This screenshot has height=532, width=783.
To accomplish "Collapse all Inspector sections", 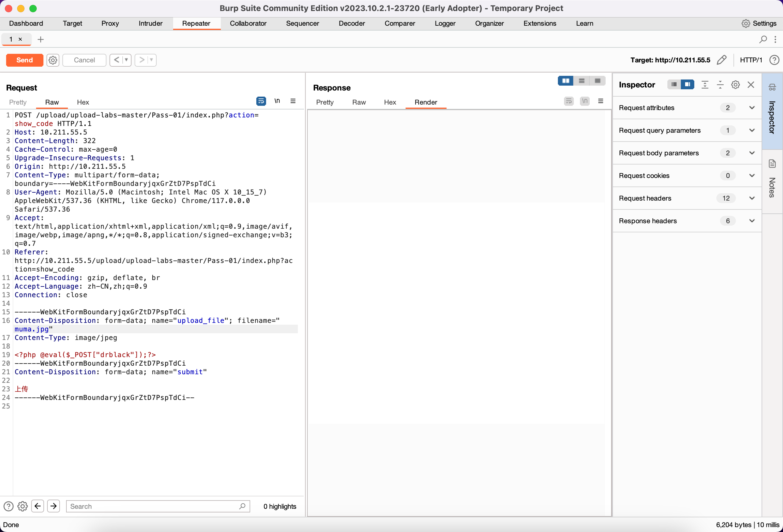I will pos(720,84).
